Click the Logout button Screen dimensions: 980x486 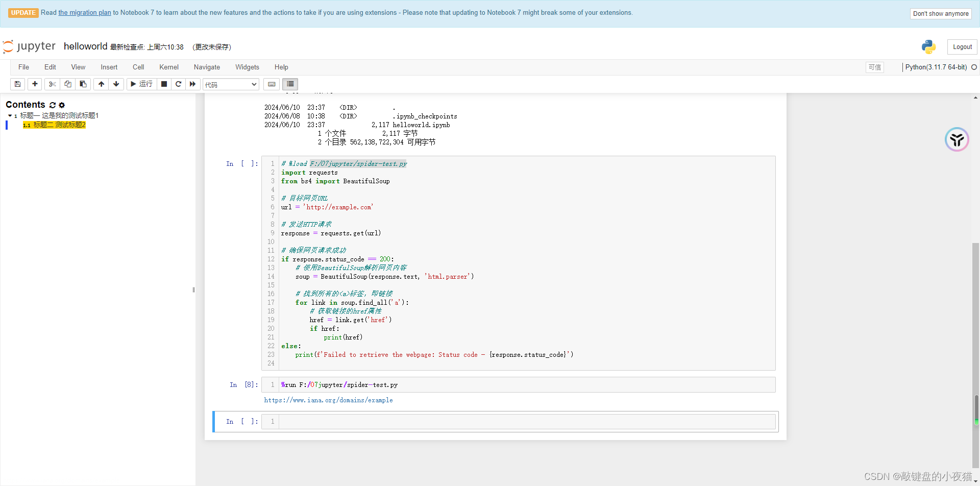coord(962,47)
